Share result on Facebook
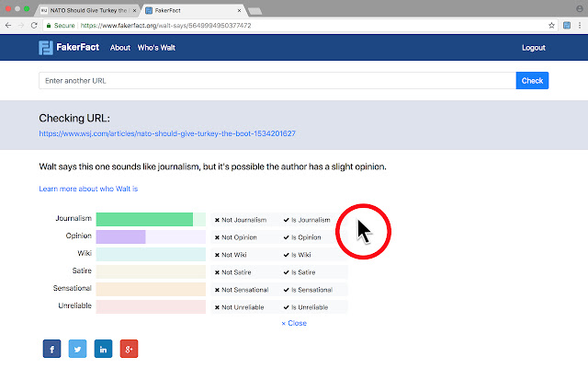Image resolution: width=588 pixels, height=368 pixels. coord(51,349)
